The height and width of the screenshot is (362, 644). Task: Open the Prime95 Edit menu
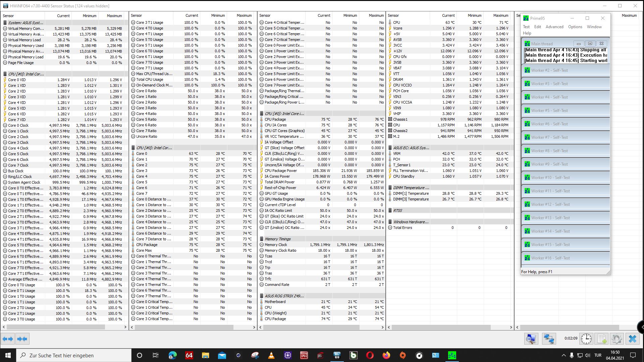537,27
